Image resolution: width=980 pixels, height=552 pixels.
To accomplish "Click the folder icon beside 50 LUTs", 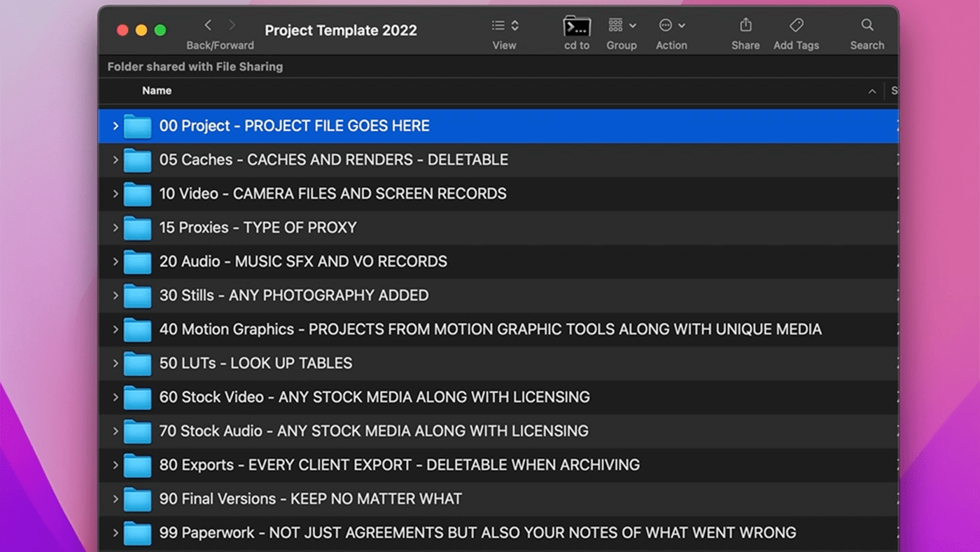I will pyautogui.click(x=137, y=364).
